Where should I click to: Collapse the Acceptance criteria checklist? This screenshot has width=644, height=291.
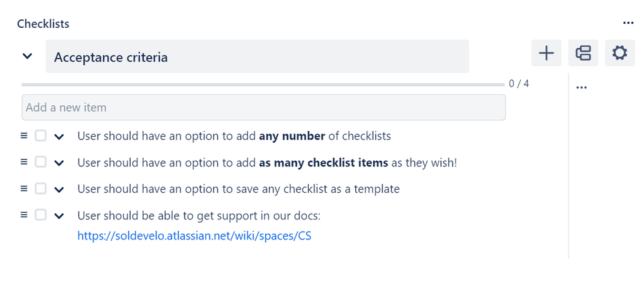tap(27, 56)
